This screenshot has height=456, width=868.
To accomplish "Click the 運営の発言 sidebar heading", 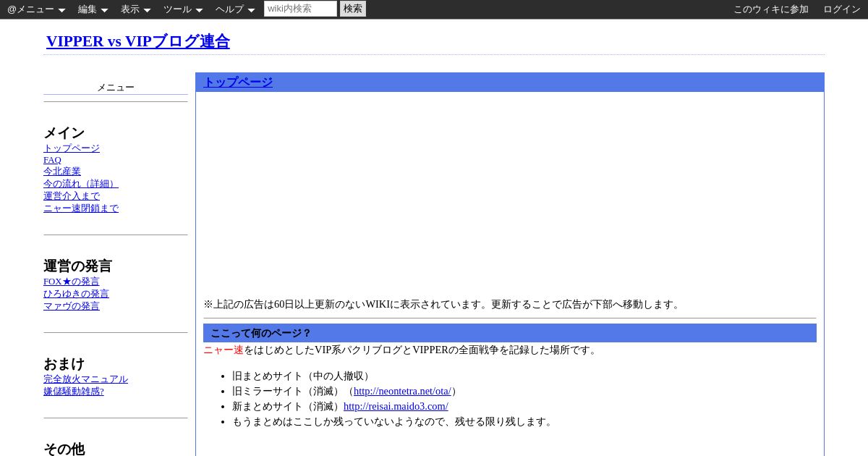I will 78,266.
